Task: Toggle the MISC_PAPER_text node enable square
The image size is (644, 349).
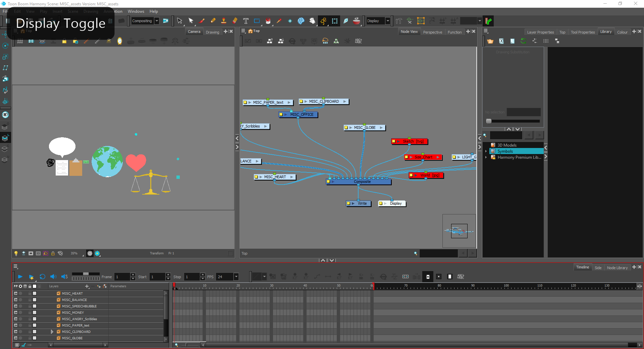Action: pos(245,102)
